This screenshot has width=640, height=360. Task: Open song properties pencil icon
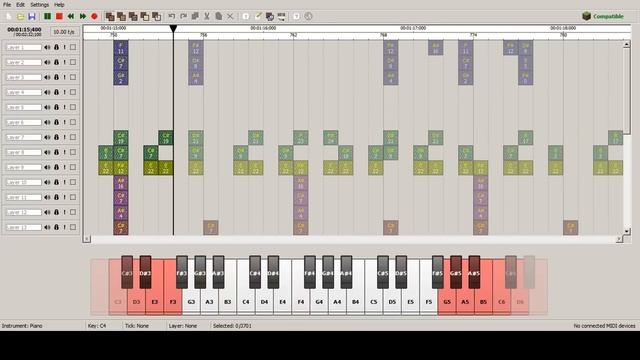coord(258,16)
